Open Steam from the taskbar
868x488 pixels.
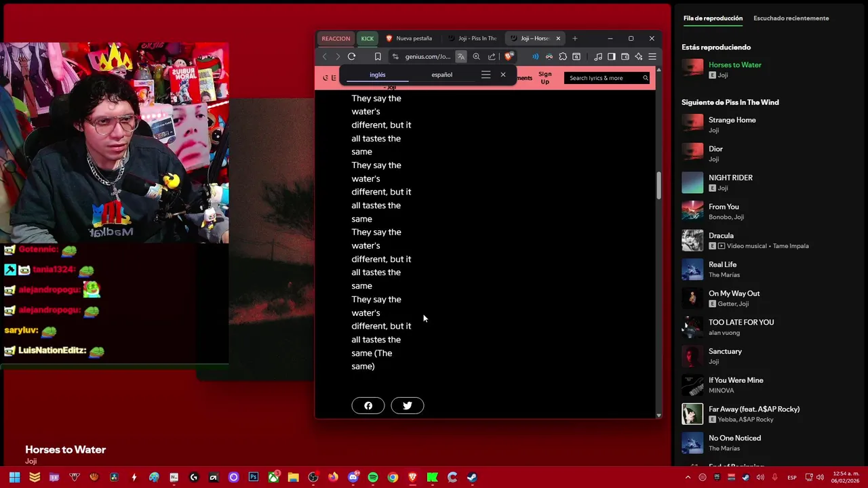pos(472,477)
